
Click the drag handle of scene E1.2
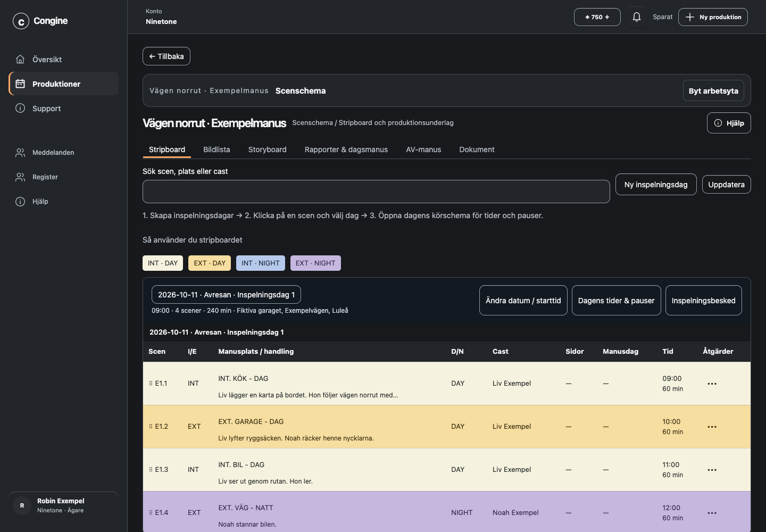(151, 427)
